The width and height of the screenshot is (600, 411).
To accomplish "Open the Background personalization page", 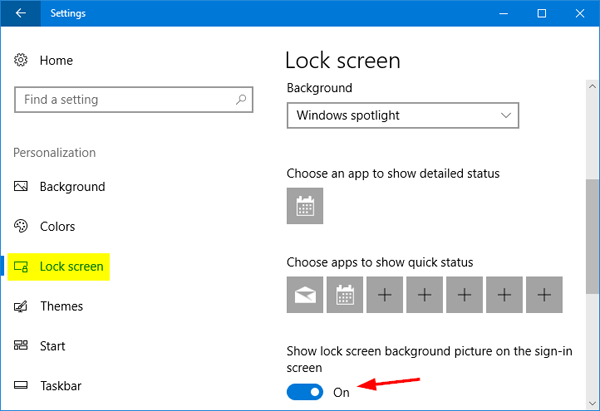I will [71, 187].
